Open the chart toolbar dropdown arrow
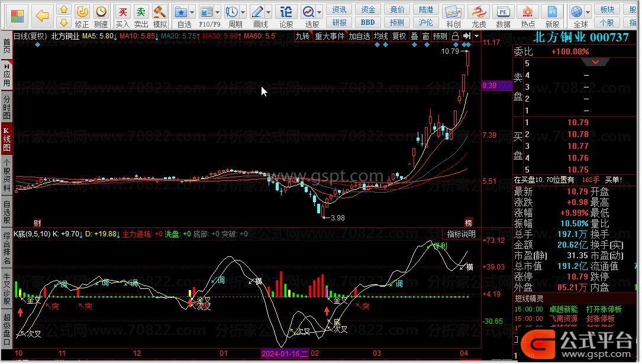 tap(476, 36)
